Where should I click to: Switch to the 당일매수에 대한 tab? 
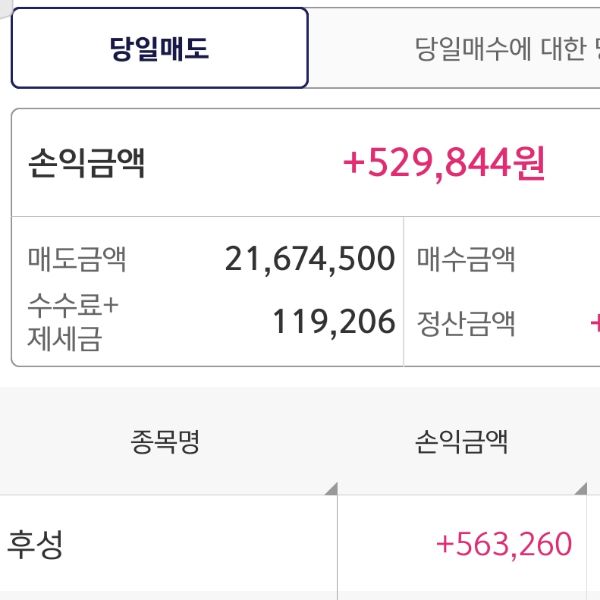click(x=500, y=49)
